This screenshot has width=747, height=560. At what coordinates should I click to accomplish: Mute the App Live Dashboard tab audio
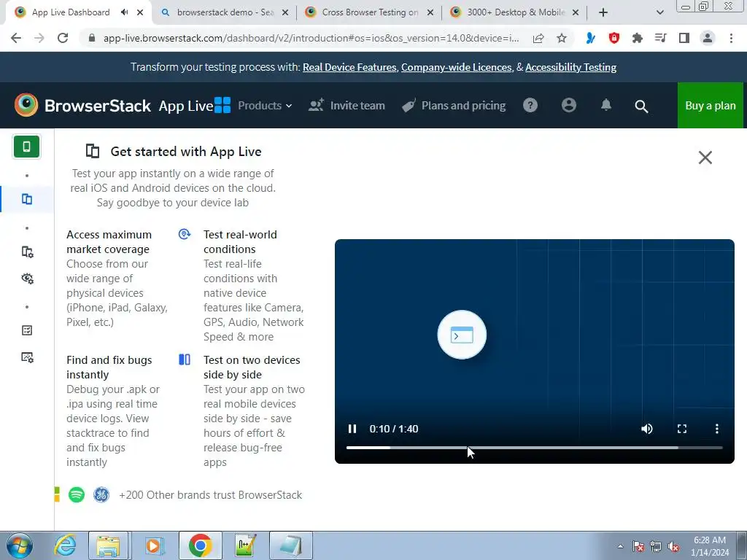pyautogui.click(x=124, y=12)
